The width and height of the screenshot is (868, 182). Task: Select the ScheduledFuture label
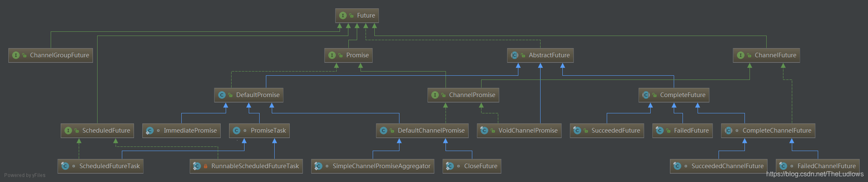point(106,131)
